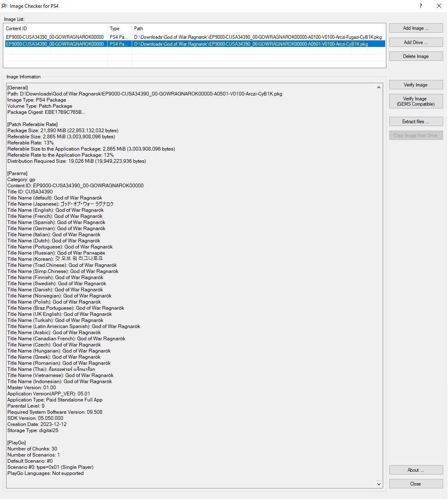This screenshot has width=448, height=499.
Task: Click the PlayGo Languages: Not supported line
Action: coord(45,473)
